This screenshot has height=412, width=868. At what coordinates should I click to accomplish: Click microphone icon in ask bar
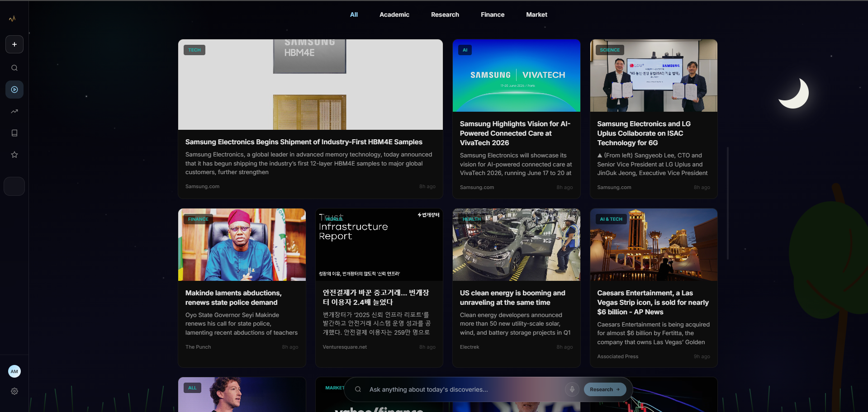(572, 389)
